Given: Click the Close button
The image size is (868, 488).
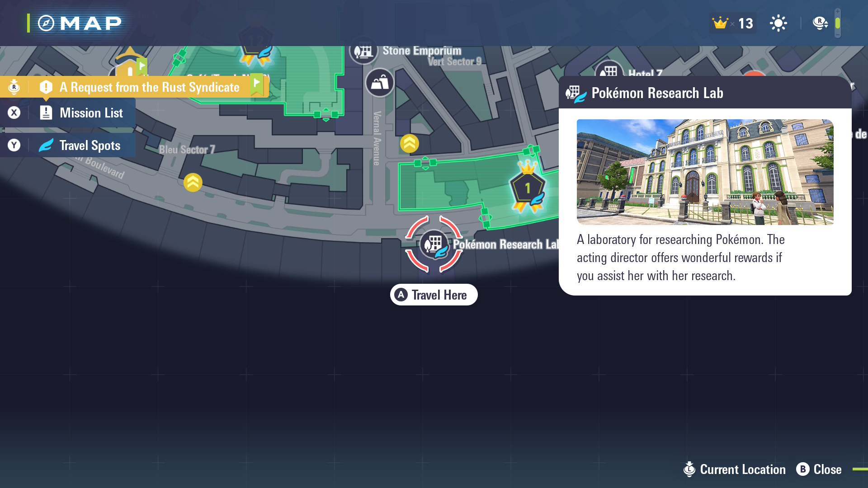Looking at the screenshot, I should (x=819, y=469).
